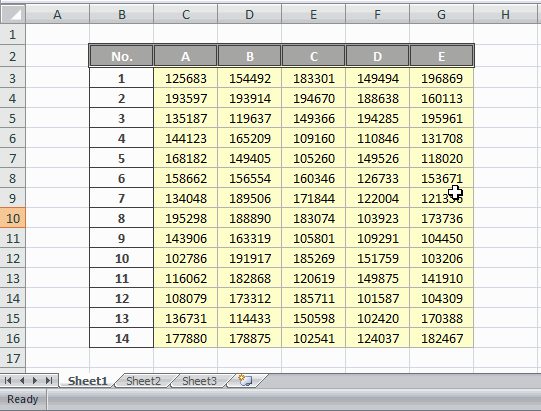Select row 17 header
This screenshot has width=541, height=411.
tap(13, 358)
